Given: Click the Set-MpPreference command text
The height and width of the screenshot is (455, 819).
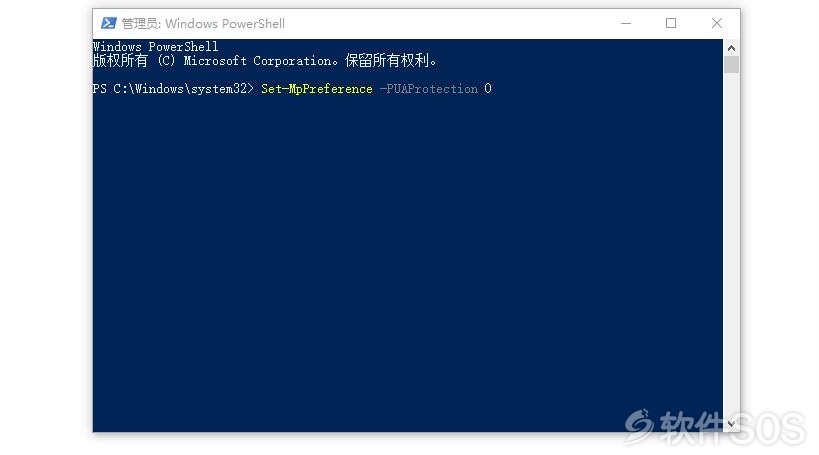Looking at the screenshot, I should click(317, 89).
